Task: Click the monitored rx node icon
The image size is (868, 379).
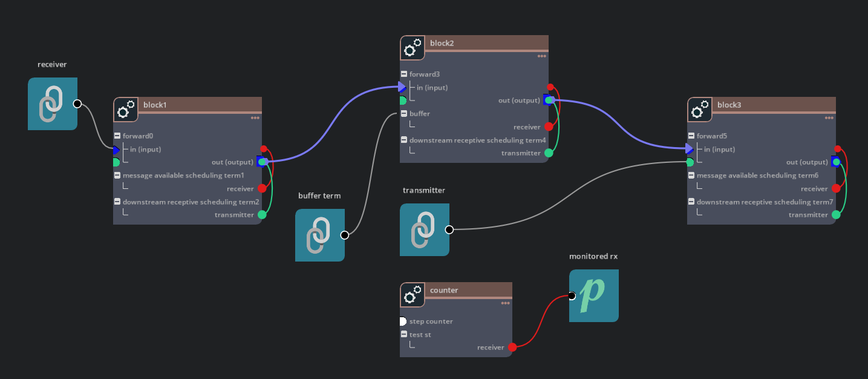Action: (x=593, y=295)
